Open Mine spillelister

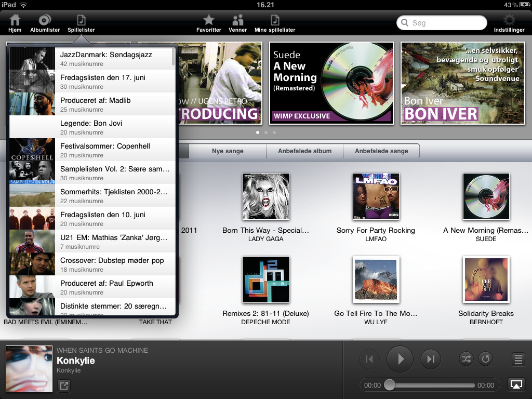point(275,23)
